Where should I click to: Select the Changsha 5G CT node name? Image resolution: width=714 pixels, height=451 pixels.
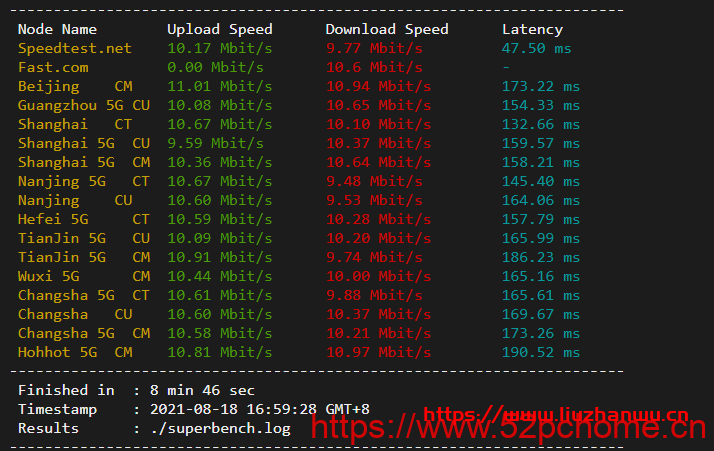pyautogui.click(x=84, y=296)
